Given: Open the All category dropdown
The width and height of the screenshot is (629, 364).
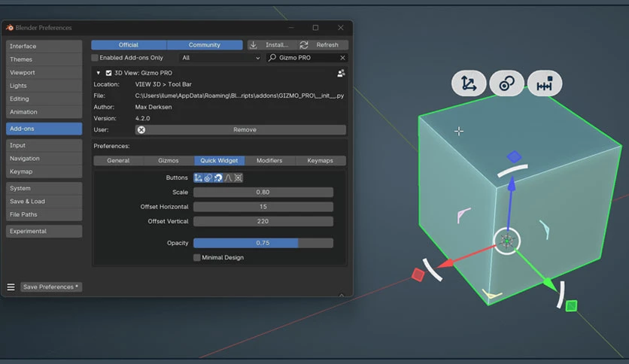Looking at the screenshot, I should pyautogui.click(x=220, y=58).
